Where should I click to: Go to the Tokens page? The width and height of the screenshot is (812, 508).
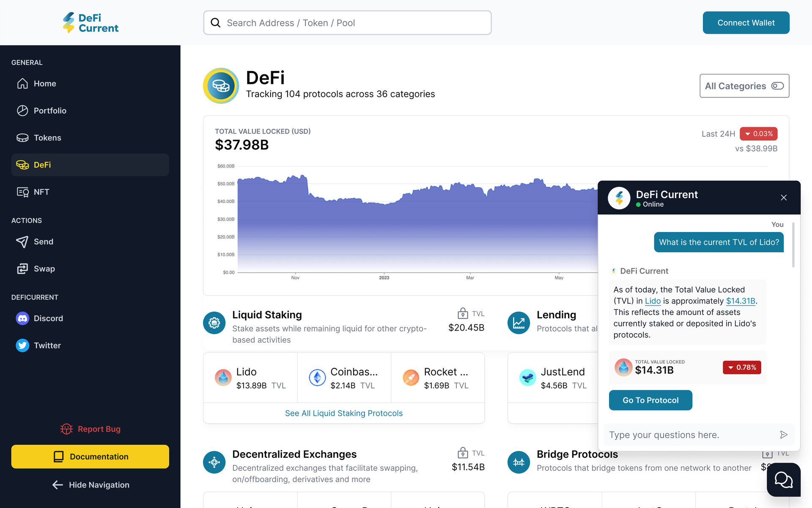pyautogui.click(x=90, y=138)
